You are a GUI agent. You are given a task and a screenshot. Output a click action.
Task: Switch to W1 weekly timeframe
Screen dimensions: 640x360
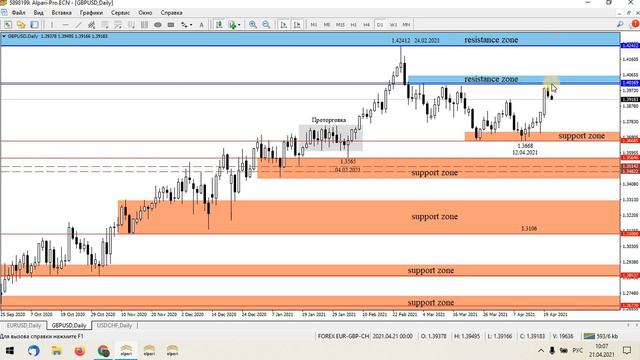393,25
